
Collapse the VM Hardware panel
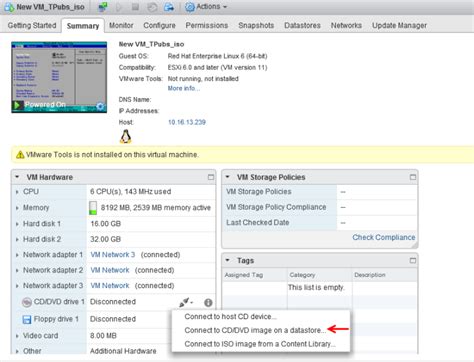click(17, 177)
